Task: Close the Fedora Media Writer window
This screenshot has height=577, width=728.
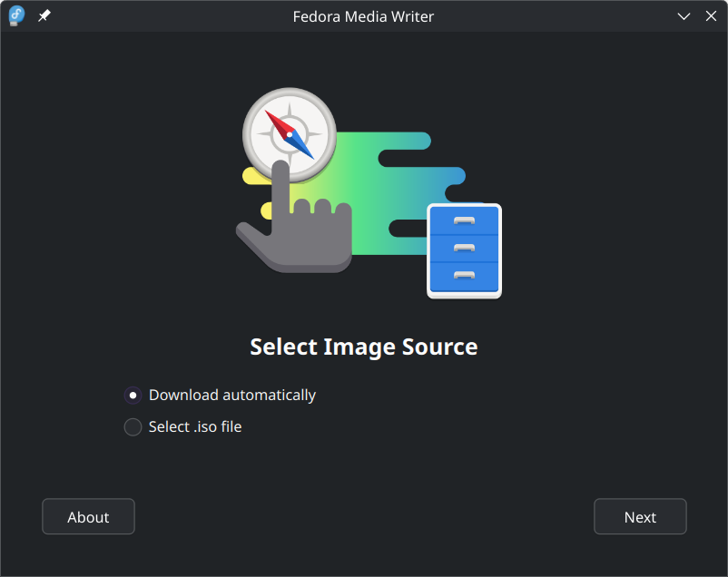Action: pos(711,16)
